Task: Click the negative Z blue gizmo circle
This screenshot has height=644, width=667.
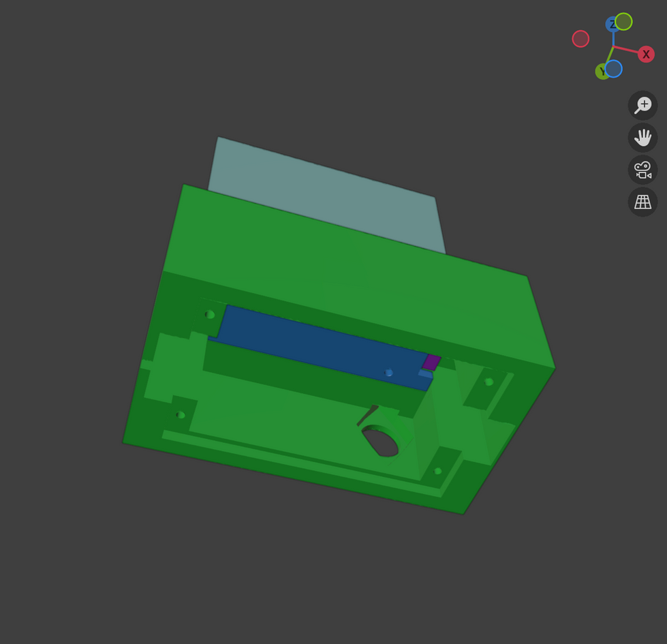Action: (x=613, y=69)
